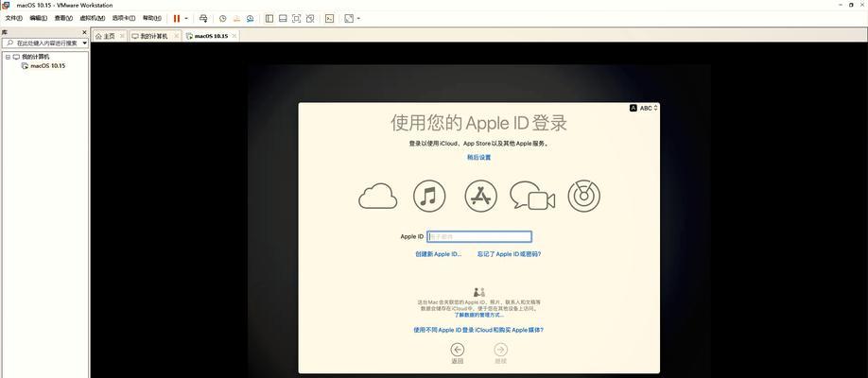Viewport: 868px width, 378px height.
Task: Open the 文件 menu
Action: pyautogui.click(x=14, y=18)
